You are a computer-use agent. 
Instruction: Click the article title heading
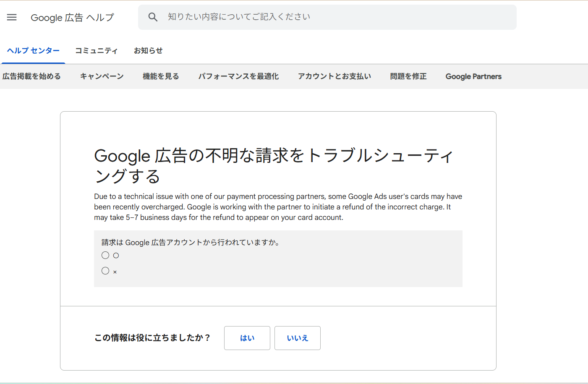click(274, 166)
